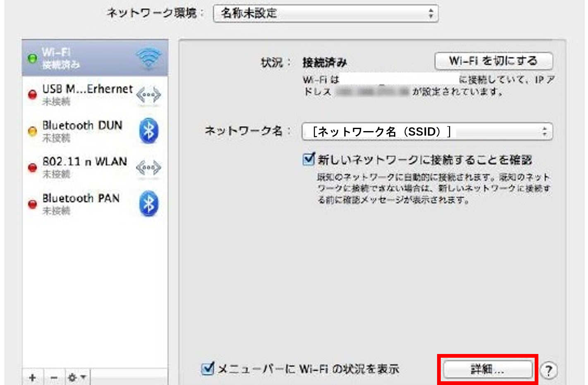Open the ネットワーク環境 location dropdown
Viewport: 588px width, 385px height.
click(x=325, y=13)
